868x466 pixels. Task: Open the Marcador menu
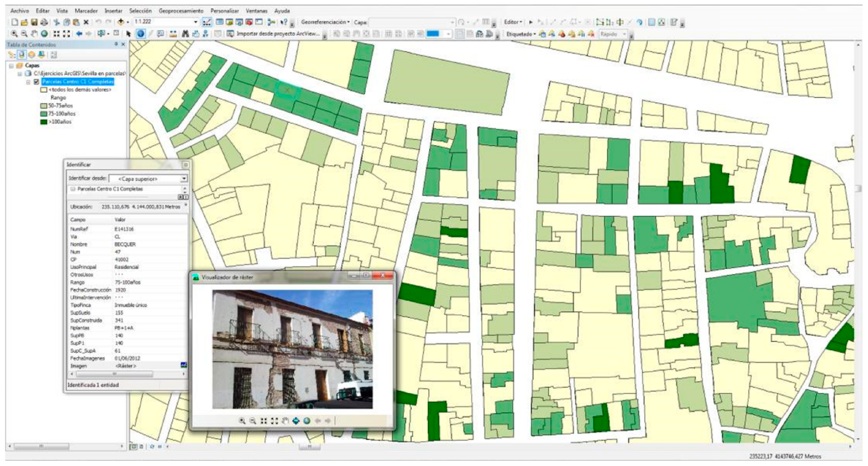click(86, 11)
